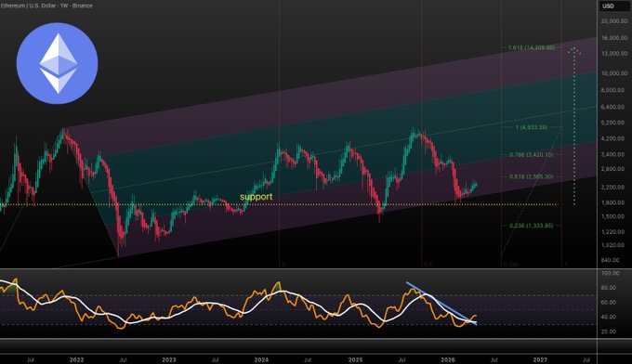Click the 3,400.00 price axis label
This screenshot has width=632, height=364.
613,155
